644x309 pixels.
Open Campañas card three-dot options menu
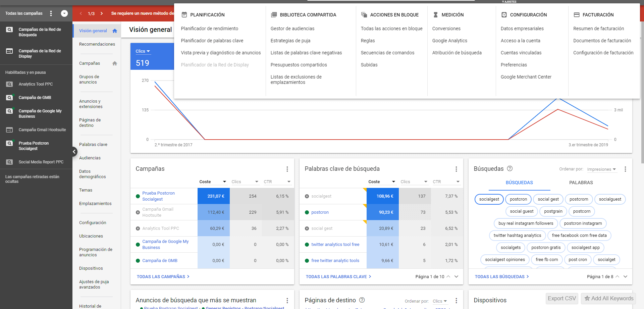[x=287, y=169]
